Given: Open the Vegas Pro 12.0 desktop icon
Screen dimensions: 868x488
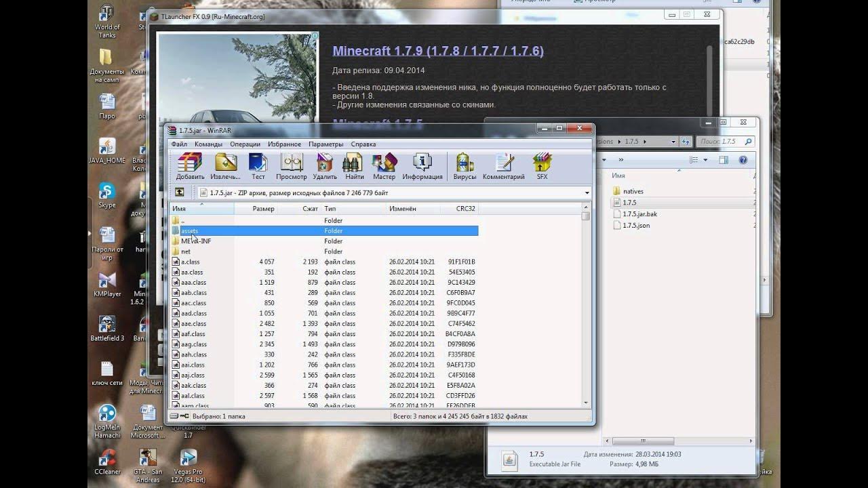Looking at the screenshot, I should 189,466.
